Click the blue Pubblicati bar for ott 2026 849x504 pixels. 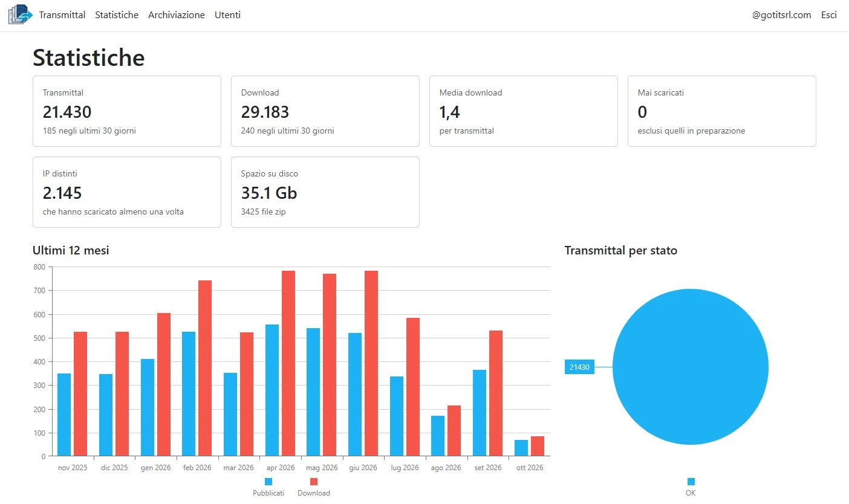(521, 448)
